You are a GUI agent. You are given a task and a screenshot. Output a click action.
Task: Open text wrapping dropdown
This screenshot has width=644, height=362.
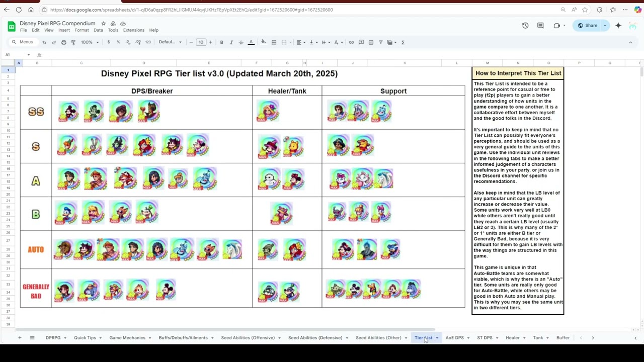coord(325,42)
